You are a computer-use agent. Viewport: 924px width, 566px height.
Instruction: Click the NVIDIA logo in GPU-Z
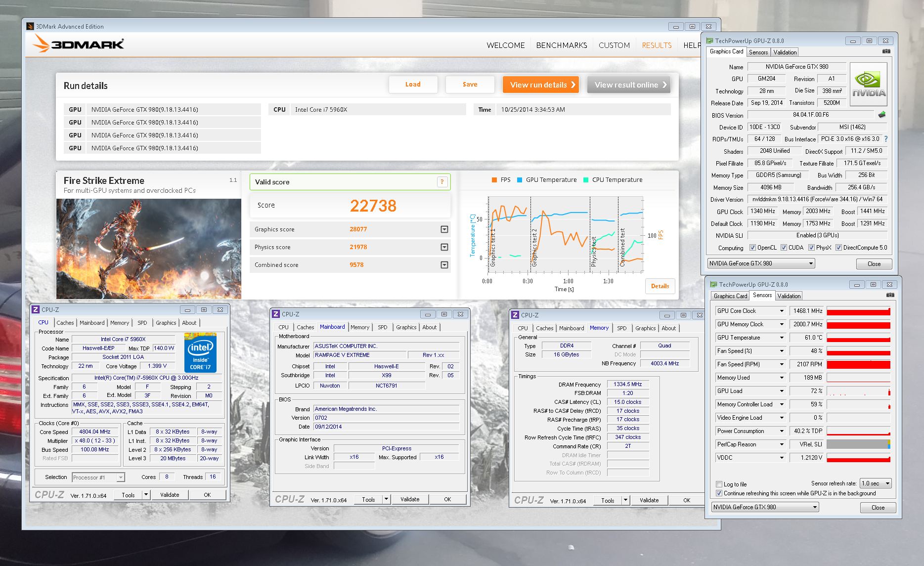(869, 85)
